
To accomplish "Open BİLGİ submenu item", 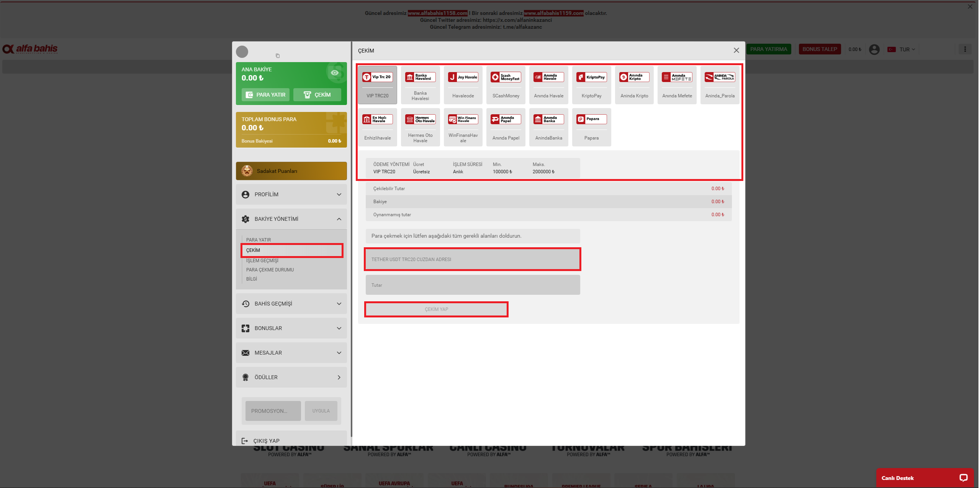I will 252,279.
